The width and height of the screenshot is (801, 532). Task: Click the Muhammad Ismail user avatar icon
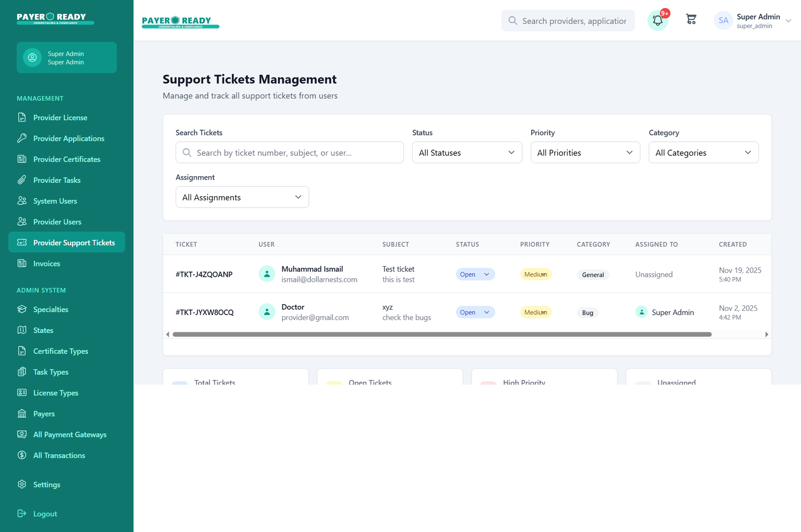(x=267, y=274)
